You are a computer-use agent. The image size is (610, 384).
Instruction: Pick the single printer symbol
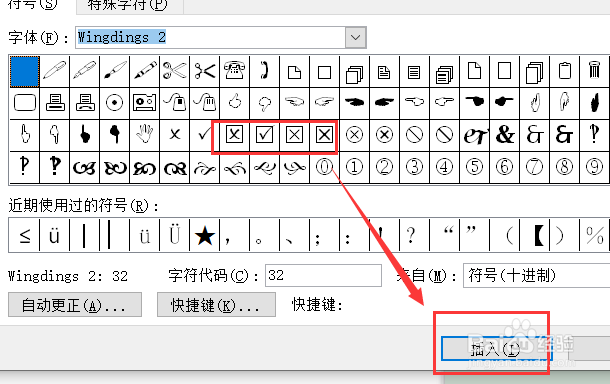pyautogui.click(x=55, y=103)
